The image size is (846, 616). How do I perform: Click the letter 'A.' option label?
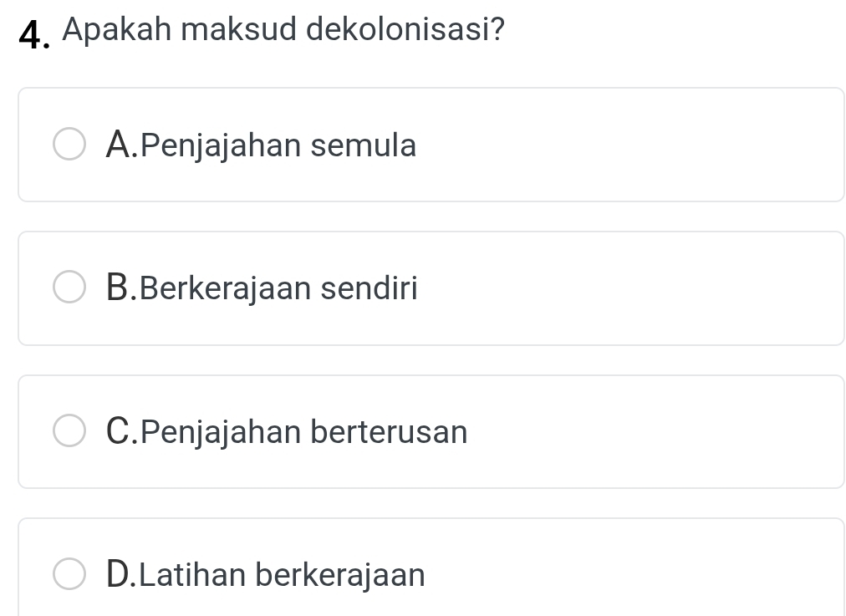(122, 145)
